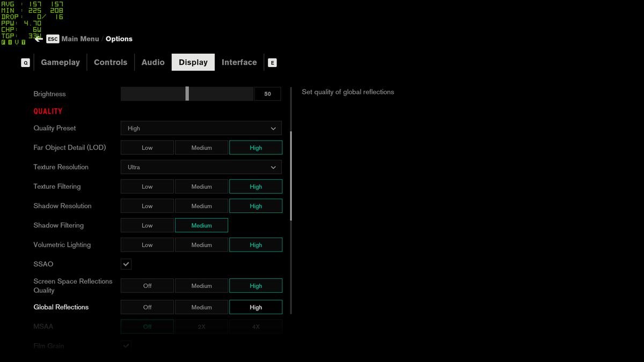
Task: Turn MSAA Off
Action: click(x=147, y=327)
